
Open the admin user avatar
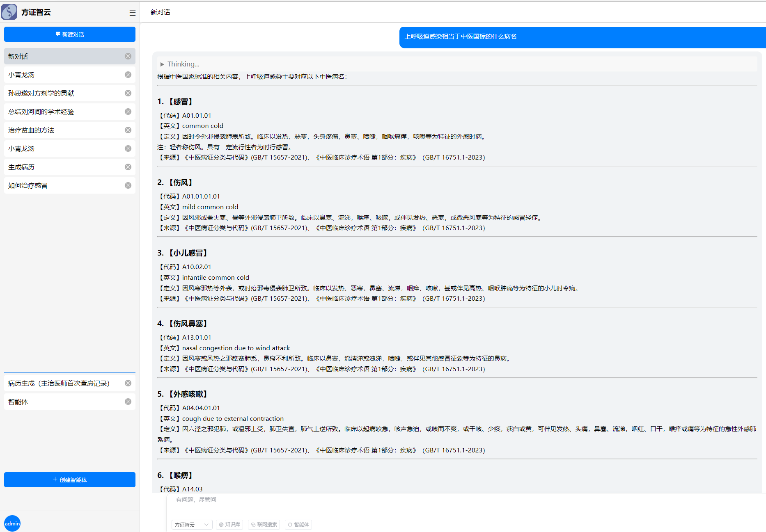tap(12, 523)
